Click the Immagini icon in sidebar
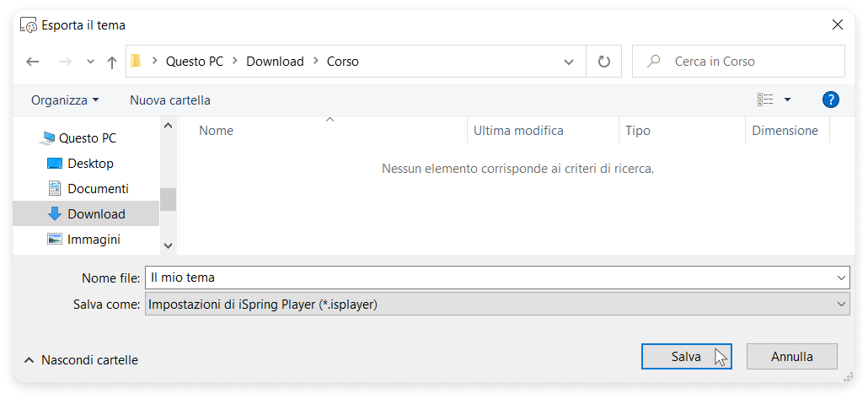 [x=55, y=240]
